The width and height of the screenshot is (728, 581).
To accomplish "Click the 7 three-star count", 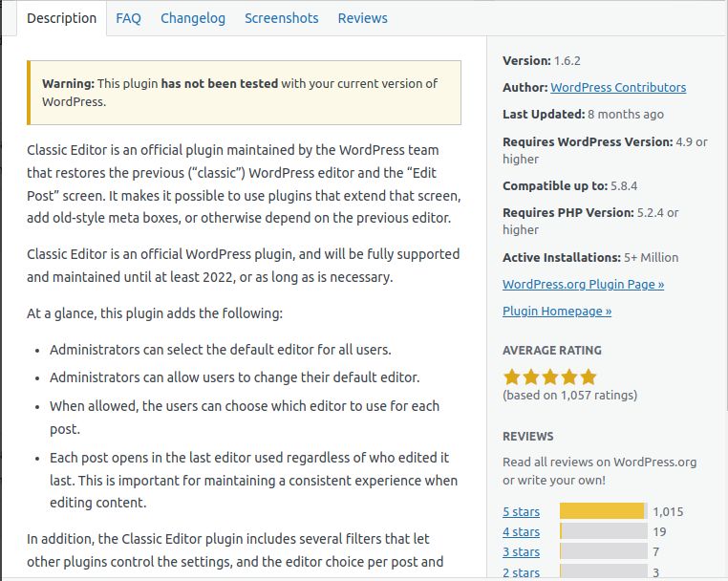I will click(656, 552).
